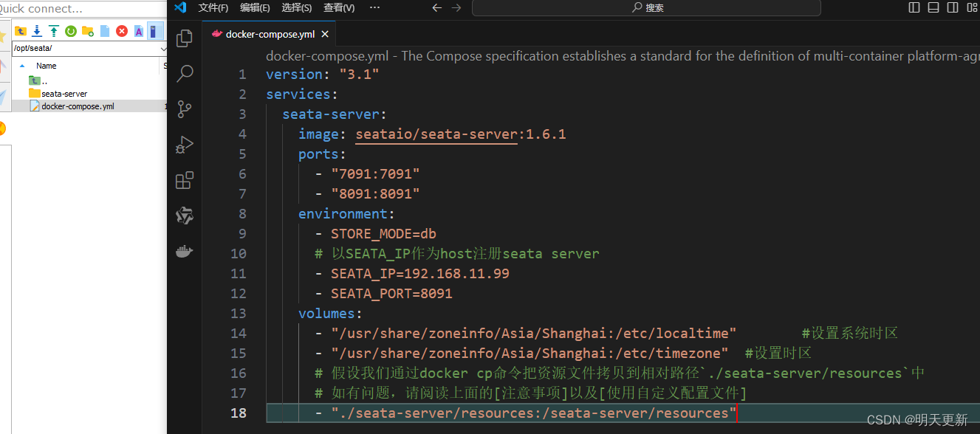Open the Search view in the activity bar

tap(184, 74)
